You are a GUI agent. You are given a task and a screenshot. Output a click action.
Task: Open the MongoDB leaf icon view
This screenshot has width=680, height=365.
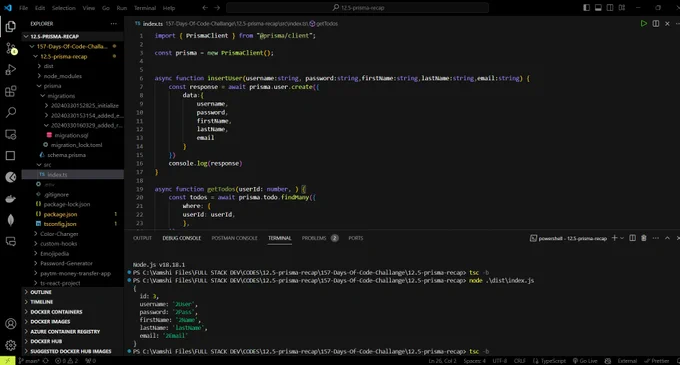pos(11,220)
